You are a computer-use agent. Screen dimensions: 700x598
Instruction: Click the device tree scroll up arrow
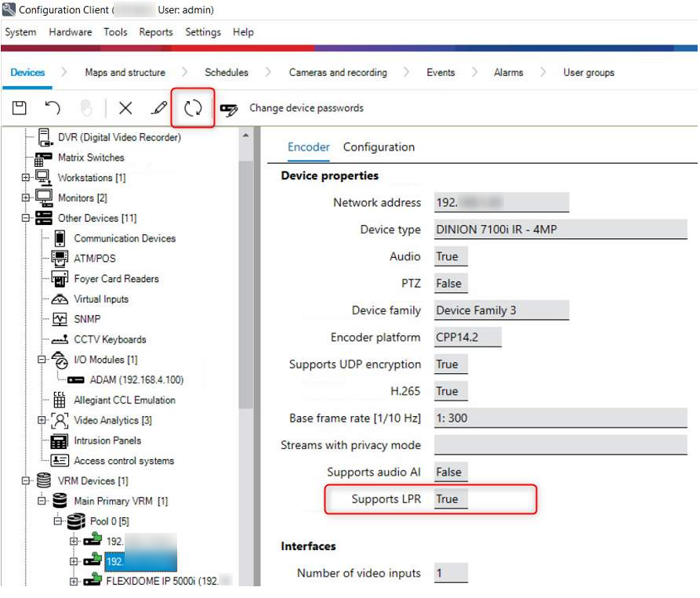pos(246,135)
